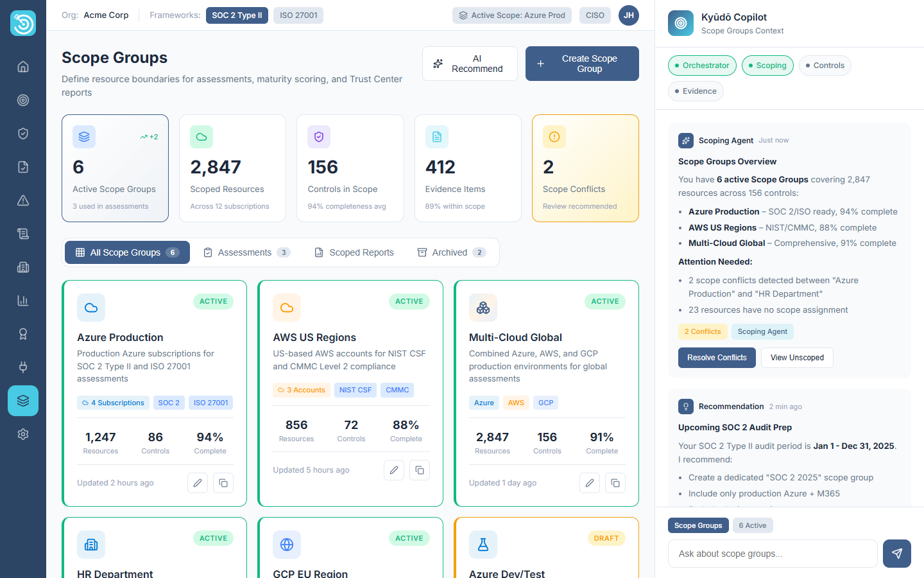Click the 3 Accounts tag

point(301,390)
